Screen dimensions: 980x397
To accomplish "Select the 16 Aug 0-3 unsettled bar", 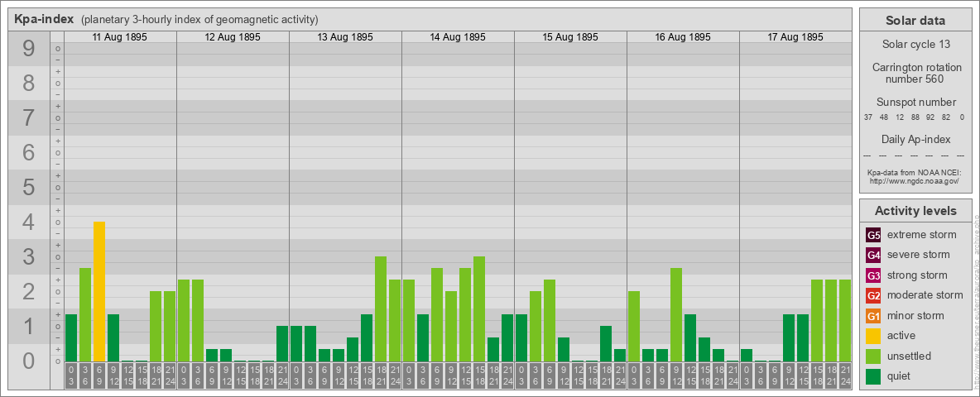I will [x=634, y=326].
